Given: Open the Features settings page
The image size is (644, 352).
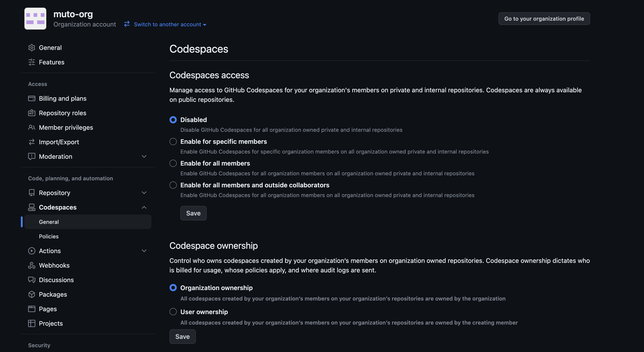Looking at the screenshot, I should [51, 62].
